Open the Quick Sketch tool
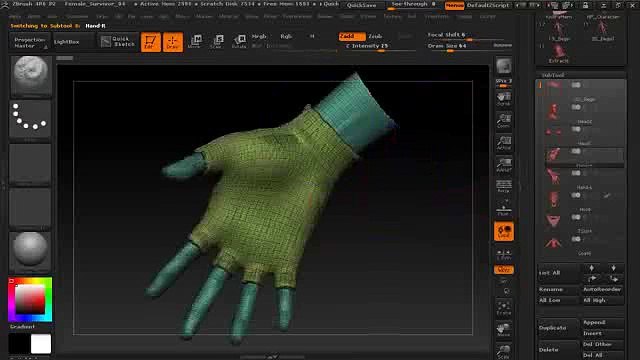 point(118,42)
